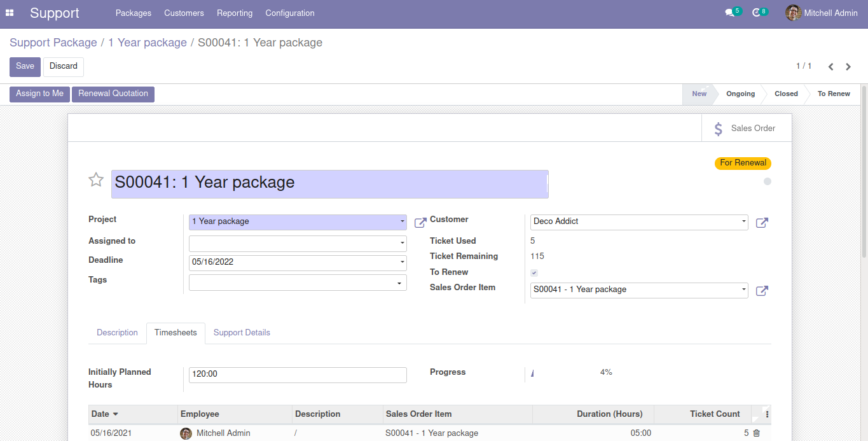Mark the task with the star icon
The image size is (868, 441).
tap(96, 180)
